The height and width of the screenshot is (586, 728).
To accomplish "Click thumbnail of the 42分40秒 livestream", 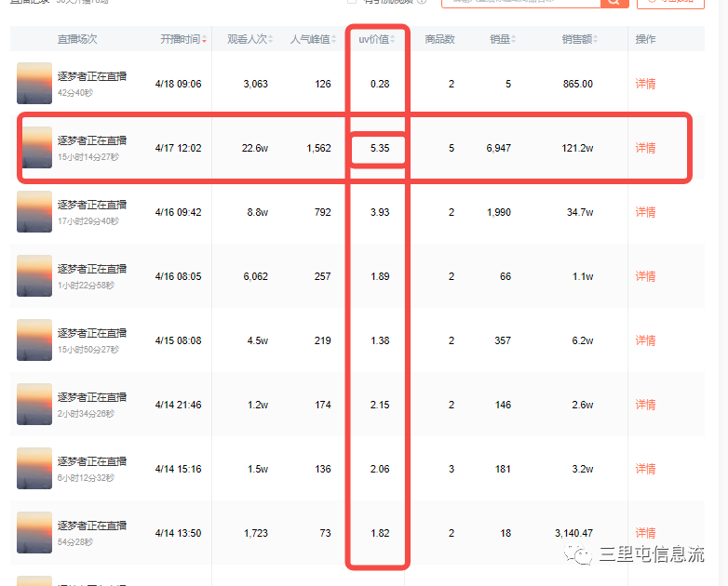I will pos(34,83).
